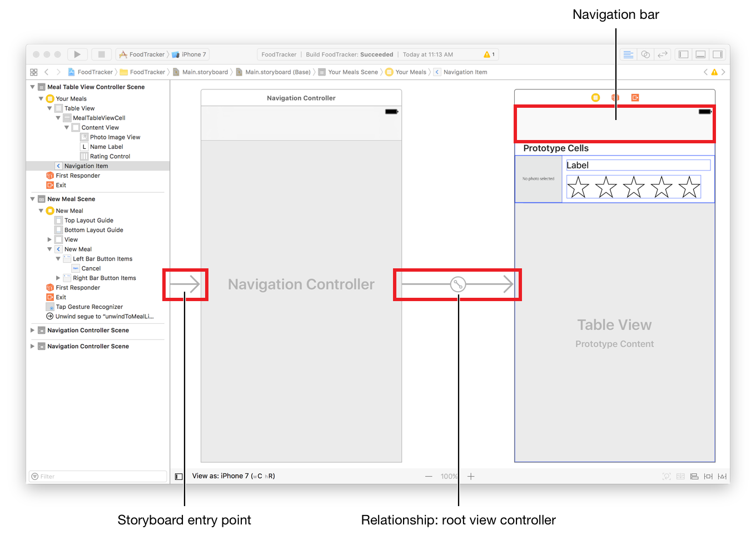Viewport: 756px width, 535px height.
Task: Click Embed In Stack button
Action: 680,477
